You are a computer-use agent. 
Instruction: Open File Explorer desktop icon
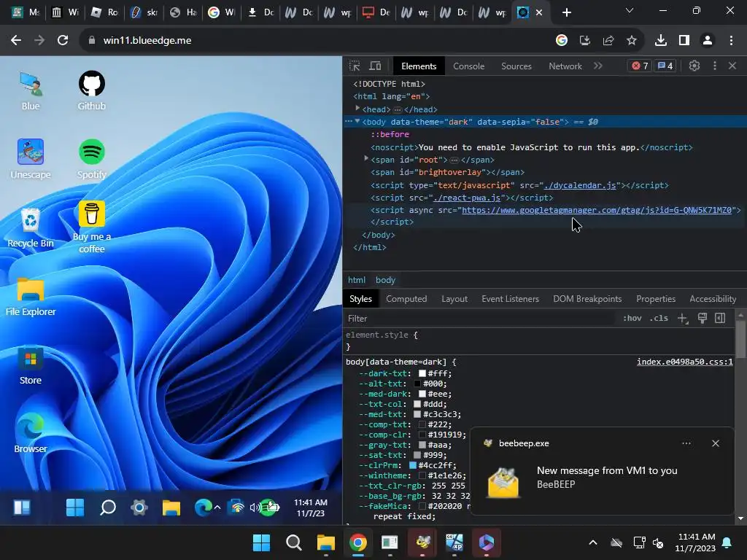pyautogui.click(x=31, y=297)
